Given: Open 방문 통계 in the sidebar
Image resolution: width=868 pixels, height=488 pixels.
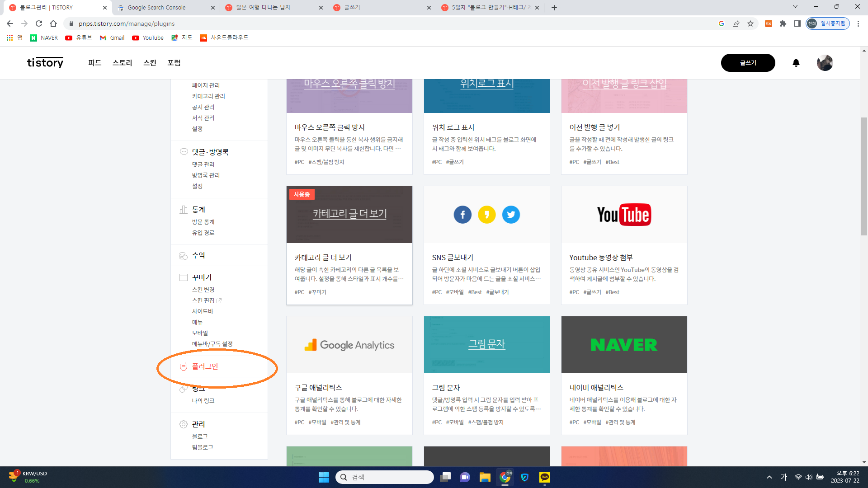Looking at the screenshot, I should click(x=203, y=222).
